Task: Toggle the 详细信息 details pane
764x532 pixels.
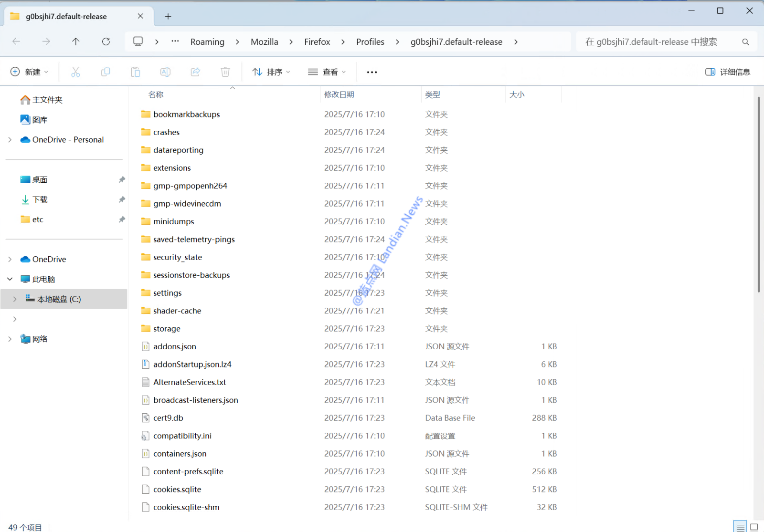Action: [727, 72]
